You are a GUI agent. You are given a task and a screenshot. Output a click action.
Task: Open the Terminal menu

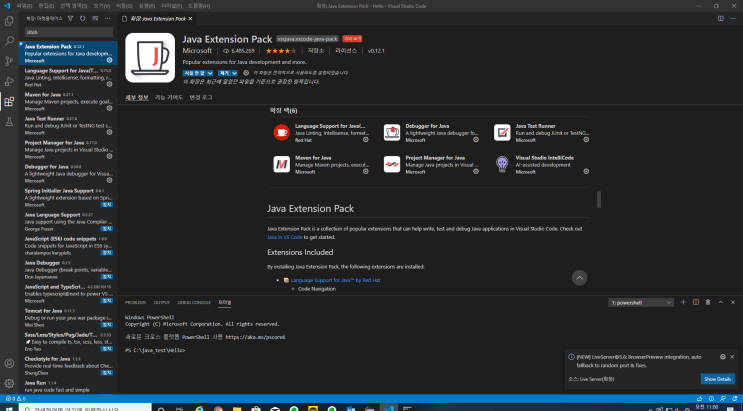[x=171, y=6]
